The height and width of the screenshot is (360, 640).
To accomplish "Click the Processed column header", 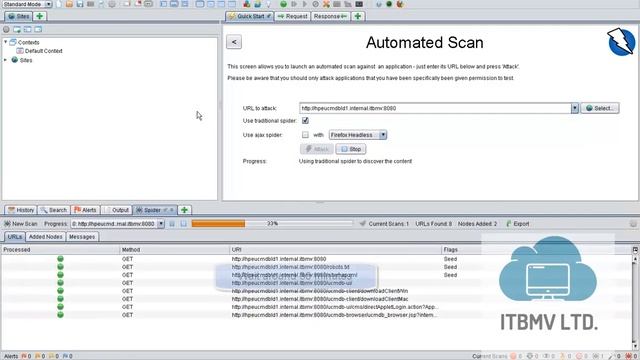I will (x=60, y=249).
